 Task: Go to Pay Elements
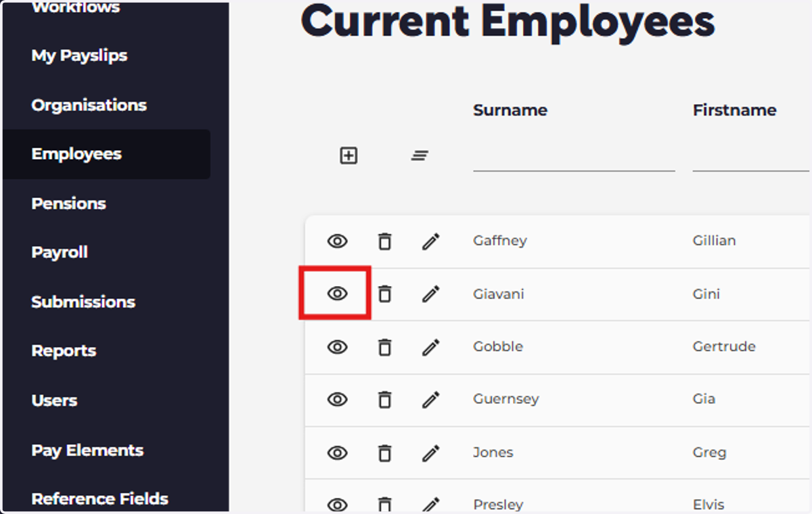(87, 450)
